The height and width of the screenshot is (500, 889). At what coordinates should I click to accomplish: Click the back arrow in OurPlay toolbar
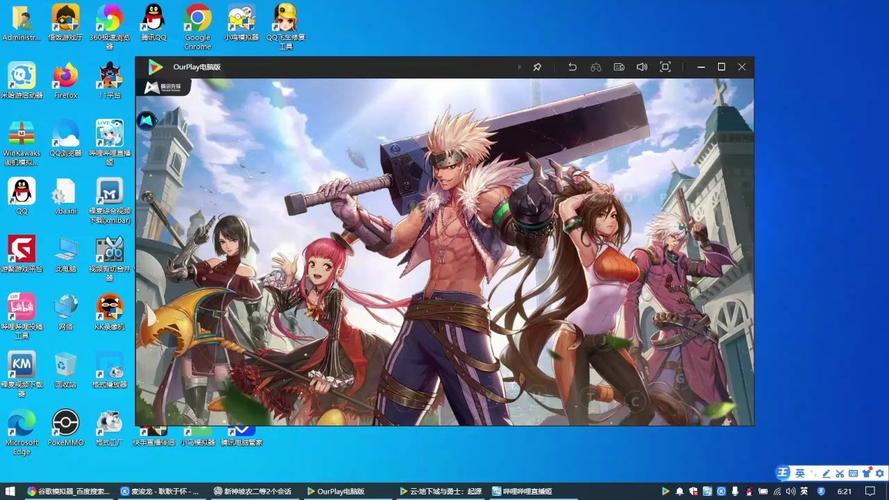[x=572, y=67]
